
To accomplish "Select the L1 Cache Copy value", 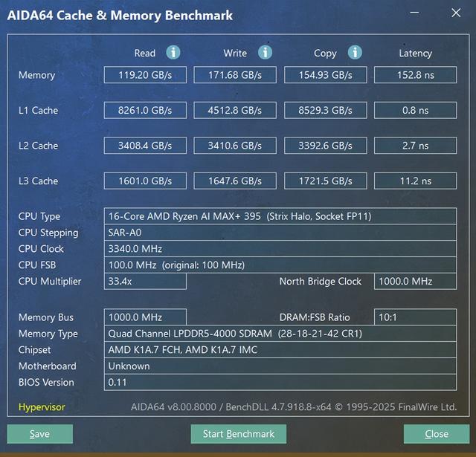I will [x=325, y=111].
